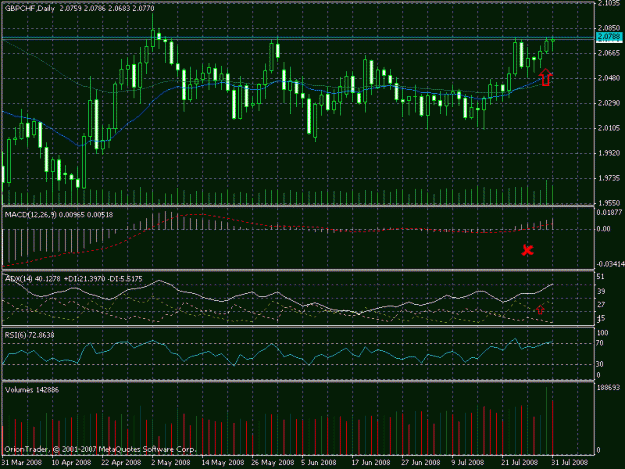This screenshot has height=469, width=625.
Task: Click the 51 value on ADX scale
Action: pos(601,277)
